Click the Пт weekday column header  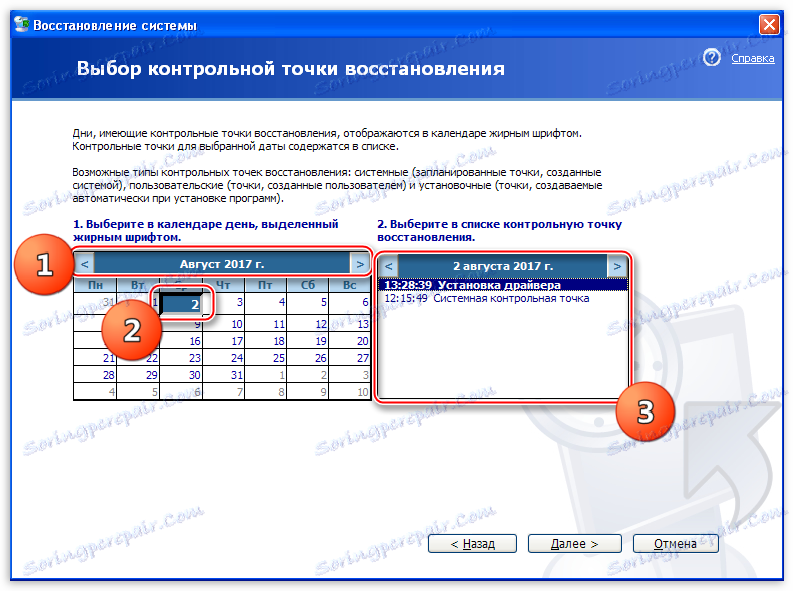point(265,285)
